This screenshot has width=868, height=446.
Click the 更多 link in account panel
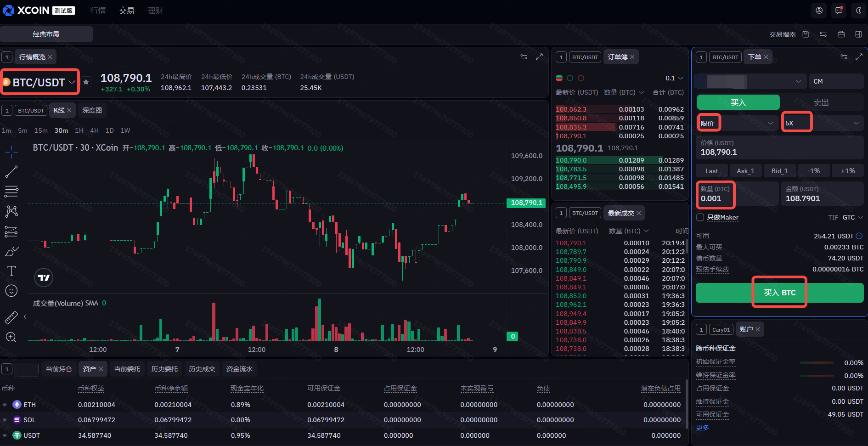[702, 428]
